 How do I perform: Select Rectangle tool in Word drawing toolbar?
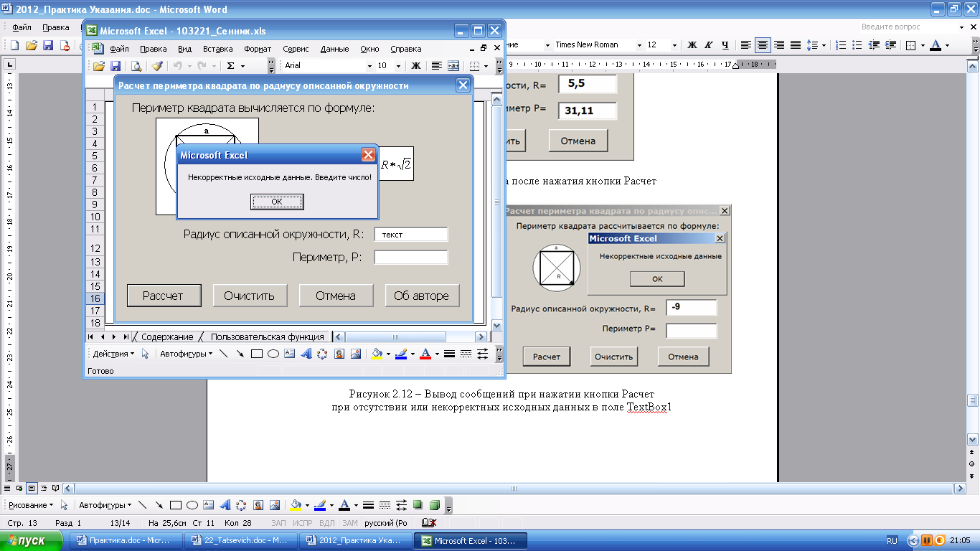(x=176, y=505)
